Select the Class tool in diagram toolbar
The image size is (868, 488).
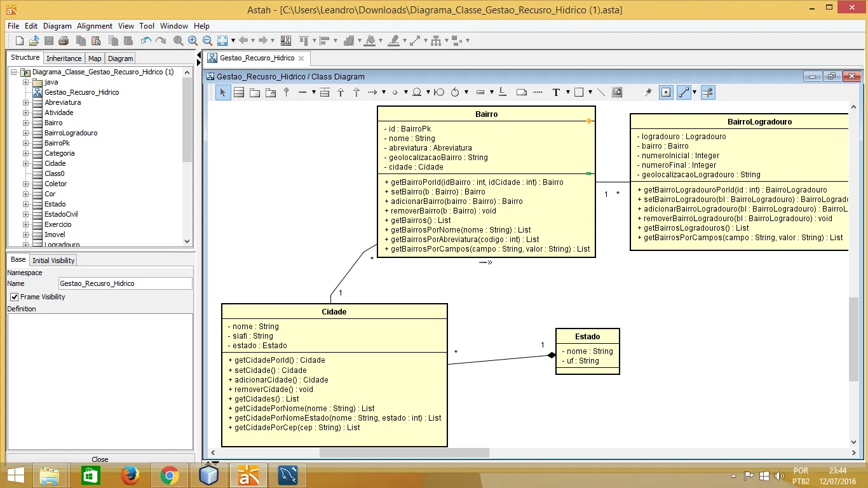239,93
